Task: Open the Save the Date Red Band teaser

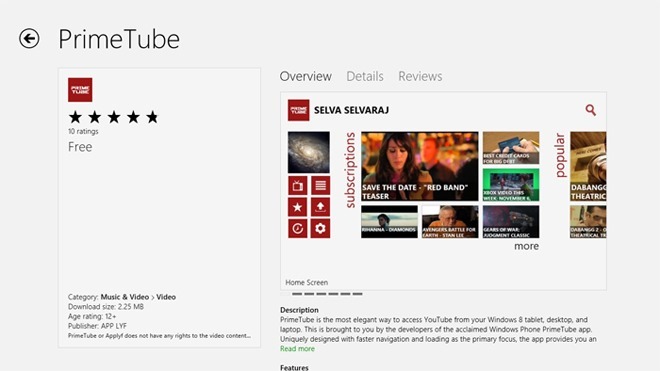Action: point(420,166)
